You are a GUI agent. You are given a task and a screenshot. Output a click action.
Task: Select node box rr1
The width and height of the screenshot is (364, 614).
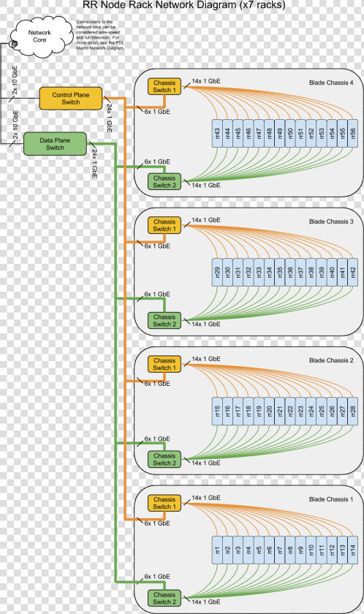coord(217,550)
